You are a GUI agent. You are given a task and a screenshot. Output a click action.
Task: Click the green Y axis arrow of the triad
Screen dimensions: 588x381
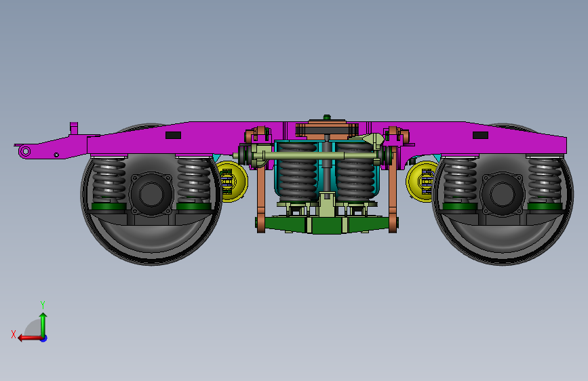[x=43, y=324]
